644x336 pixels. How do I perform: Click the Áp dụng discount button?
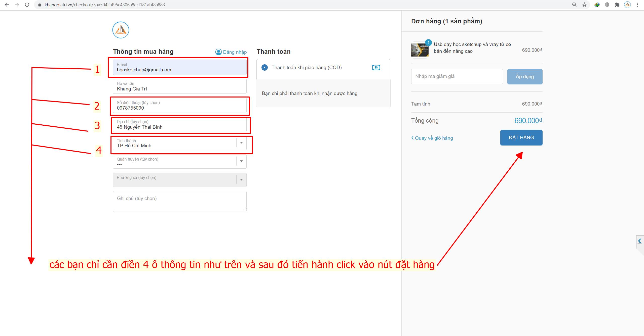pyautogui.click(x=524, y=76)
